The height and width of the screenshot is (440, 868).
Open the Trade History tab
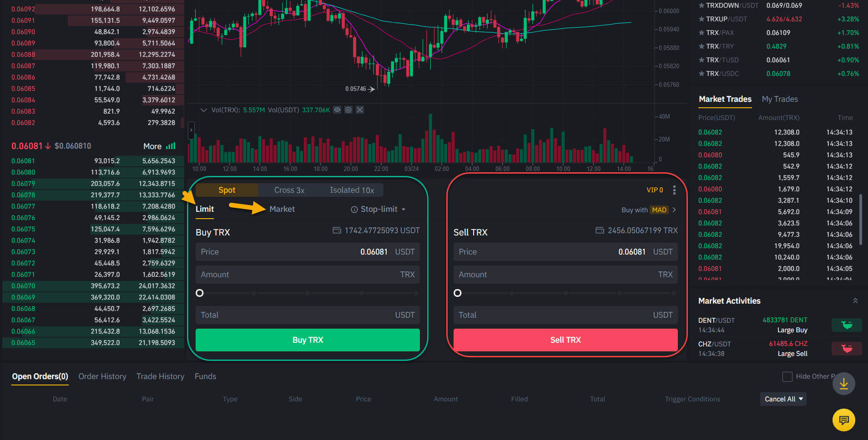(161, 376)
